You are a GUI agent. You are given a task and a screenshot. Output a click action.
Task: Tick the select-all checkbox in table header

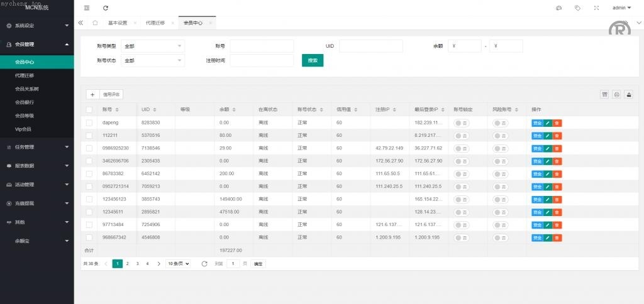coord(89,109)
